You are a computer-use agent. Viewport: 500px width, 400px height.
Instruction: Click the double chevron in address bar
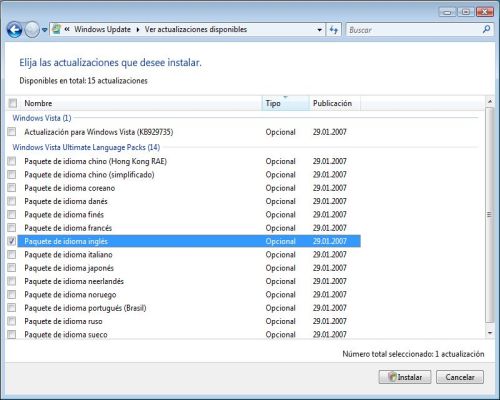point(67,29)
